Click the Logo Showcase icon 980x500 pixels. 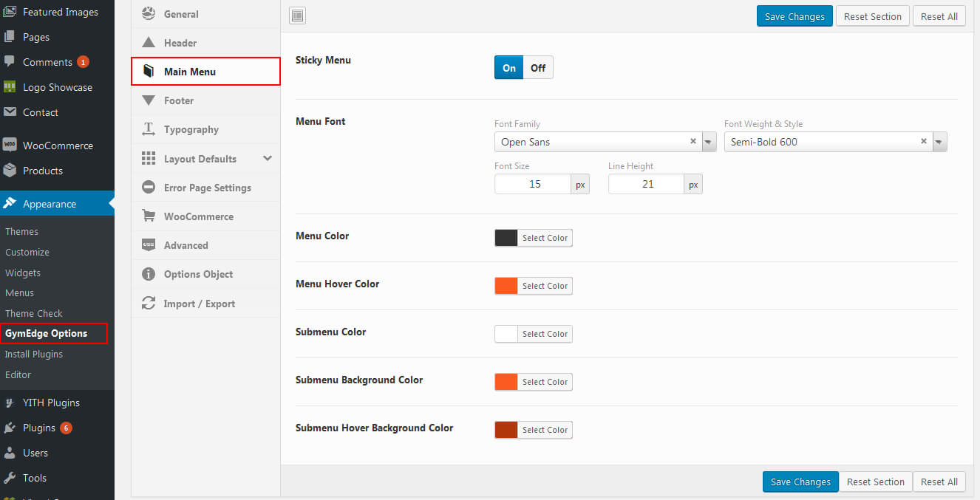[x=10, y=87]
